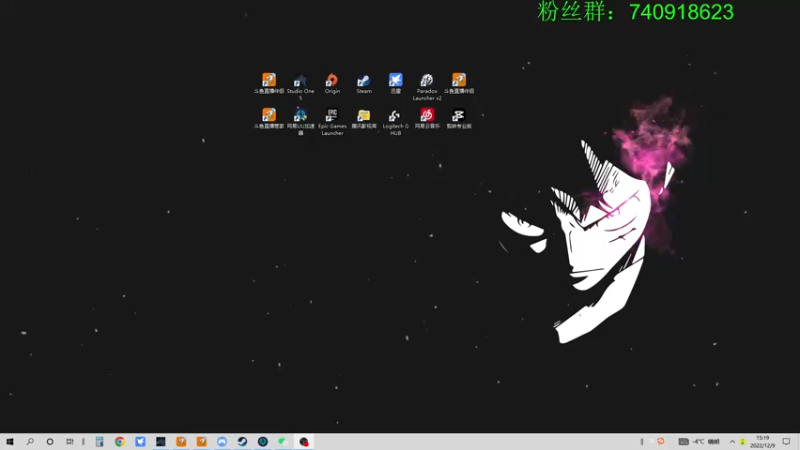Open the CapCut (剪映专业版) desktop shortcut
Viewport: 800px width, 450px height.
459,118
